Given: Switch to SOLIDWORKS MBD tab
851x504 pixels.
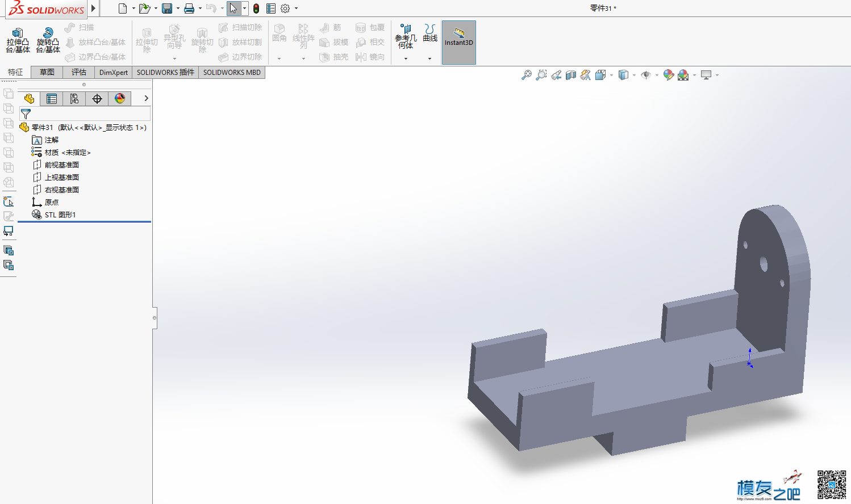Looking at the screenshot, I should [x=232, y=72].
